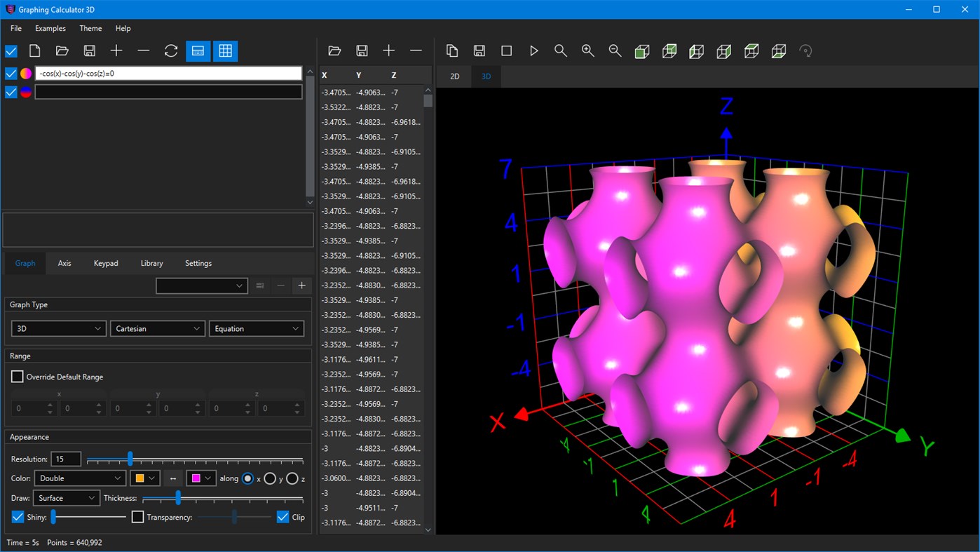Screen dimensions: 980x552
Task: Save the rendered graph image
Action: click(x=479, y=50)
